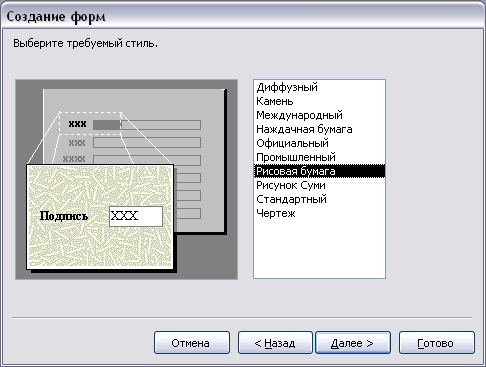This screenshot has width=486, height=367.
Task: Choose the Камень style
Action: coord(319,101)
